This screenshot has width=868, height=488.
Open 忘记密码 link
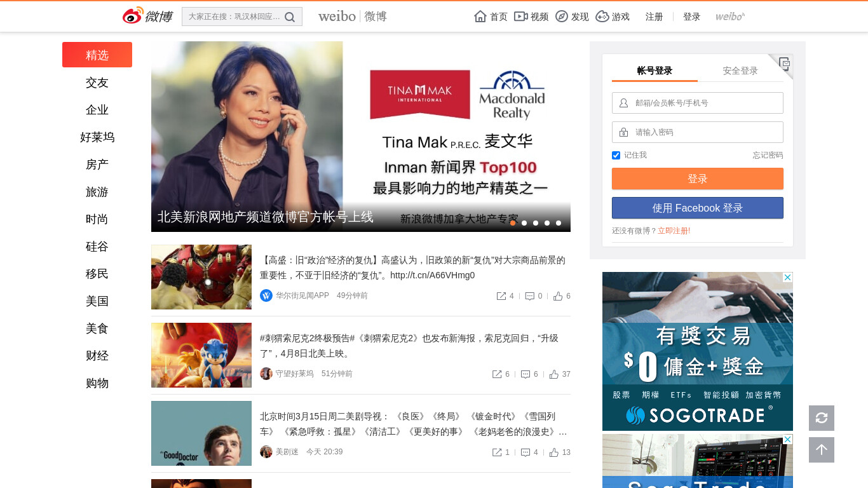point(768,155)
